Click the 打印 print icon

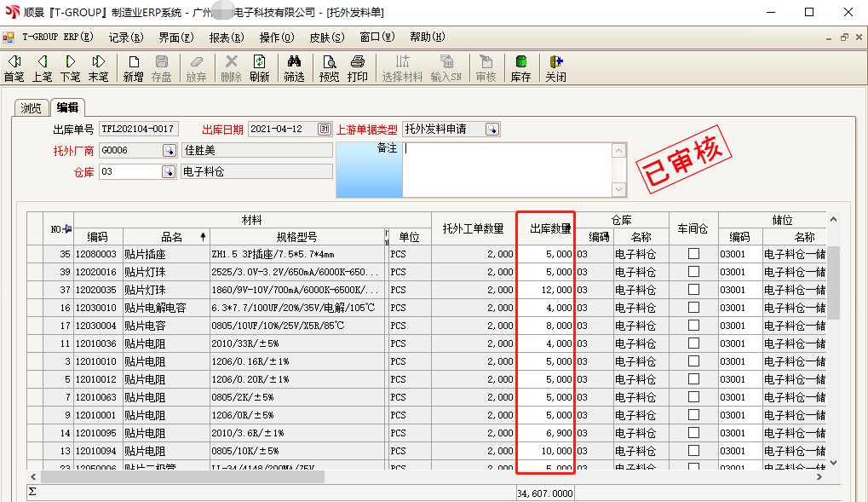358,68
